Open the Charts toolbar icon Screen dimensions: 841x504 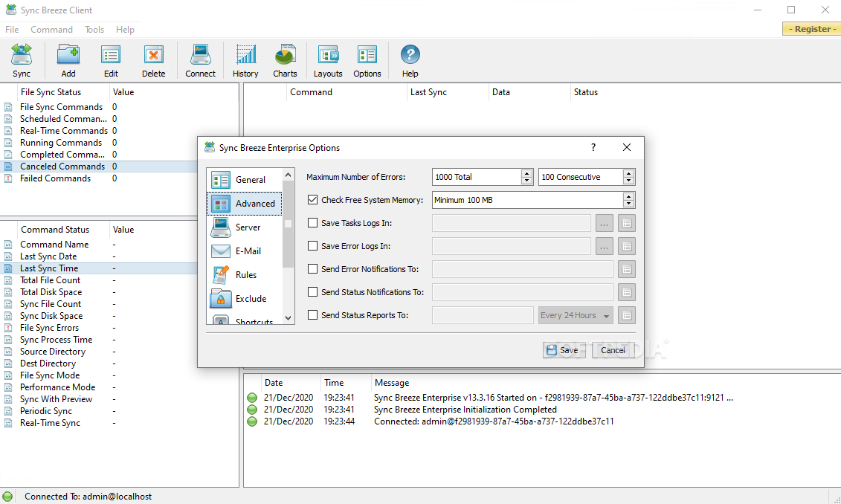tap(285, 61)
